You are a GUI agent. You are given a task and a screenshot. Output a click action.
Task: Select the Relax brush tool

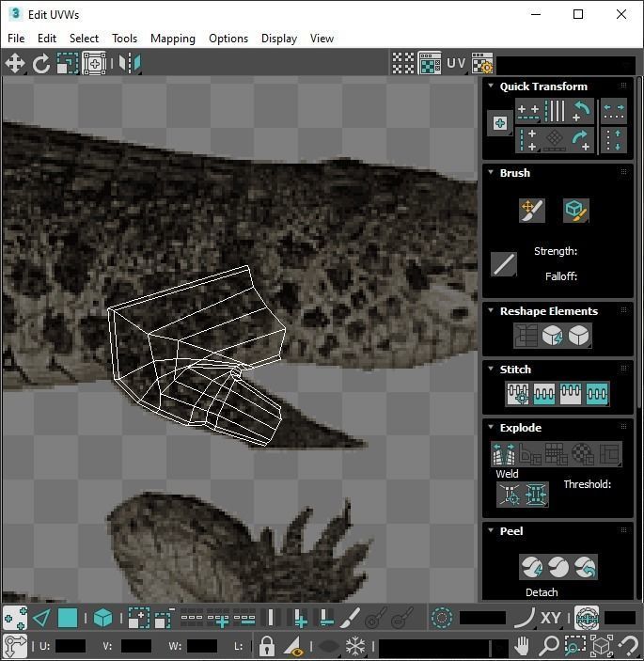click(x=575, y=211)
